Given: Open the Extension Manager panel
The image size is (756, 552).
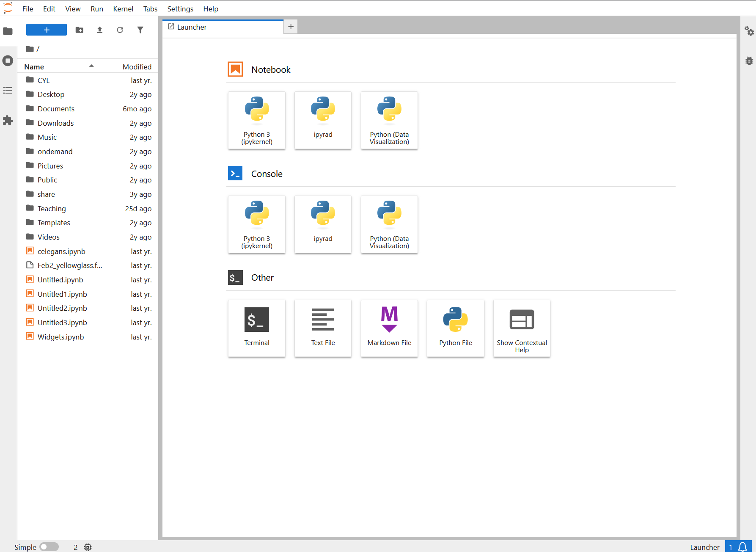Looking at the screenshot, I should [x=8, y=120].
